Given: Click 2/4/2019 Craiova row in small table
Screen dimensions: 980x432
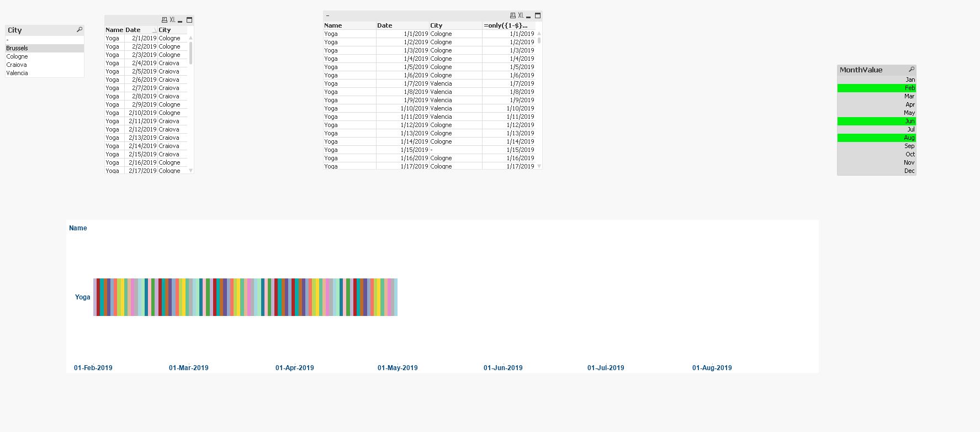Looking at the screenshot, I should click(x=146, y=63).
